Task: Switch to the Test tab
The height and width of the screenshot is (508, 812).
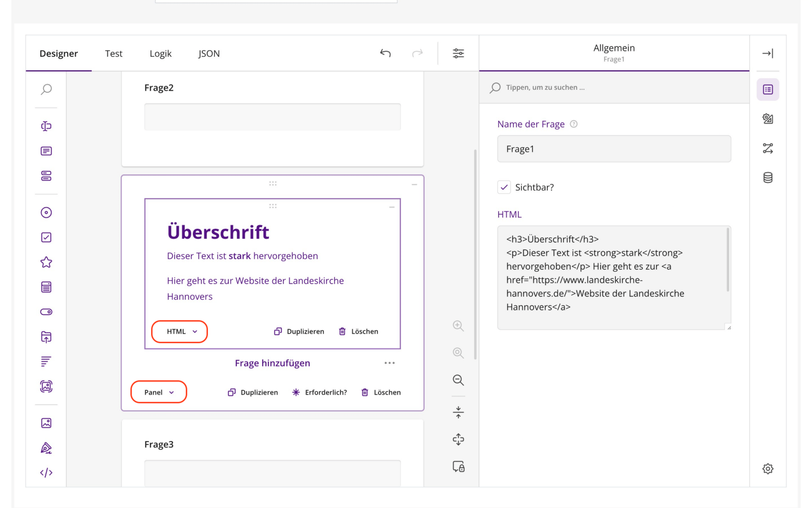Action: coord(114,53)
